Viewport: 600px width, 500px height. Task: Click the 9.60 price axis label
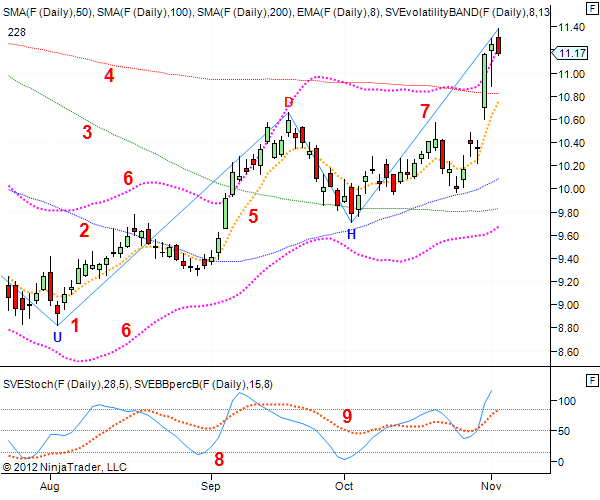[569, 236]
